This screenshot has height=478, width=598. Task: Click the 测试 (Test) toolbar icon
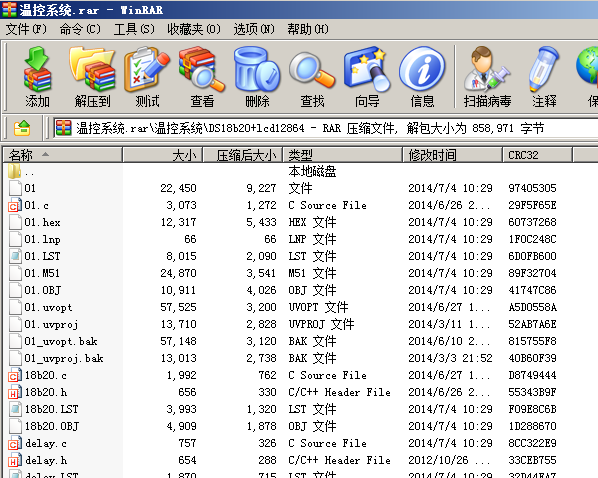(x=147, y=69)
